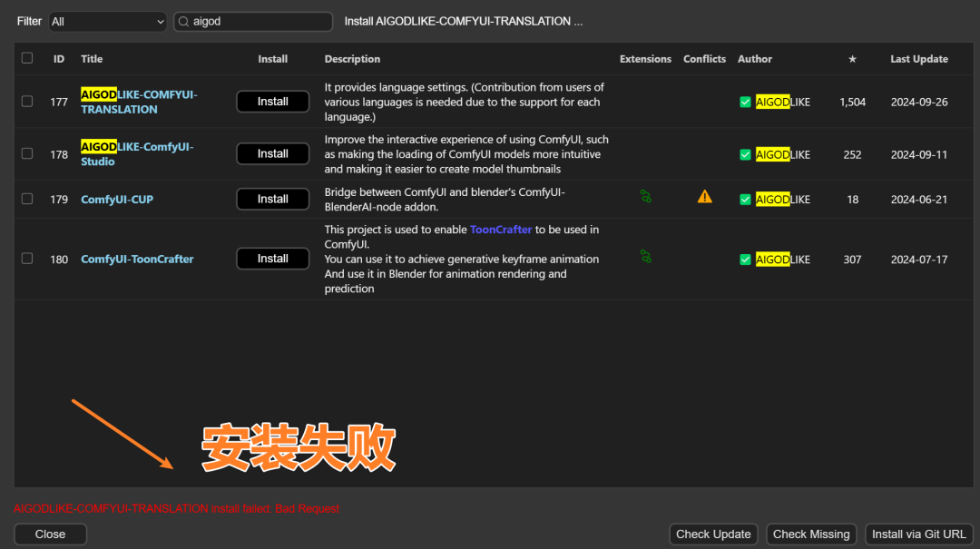Sort by ID column header
The width and height of the screenshot is (980, 549).
[x=59, y=59]
